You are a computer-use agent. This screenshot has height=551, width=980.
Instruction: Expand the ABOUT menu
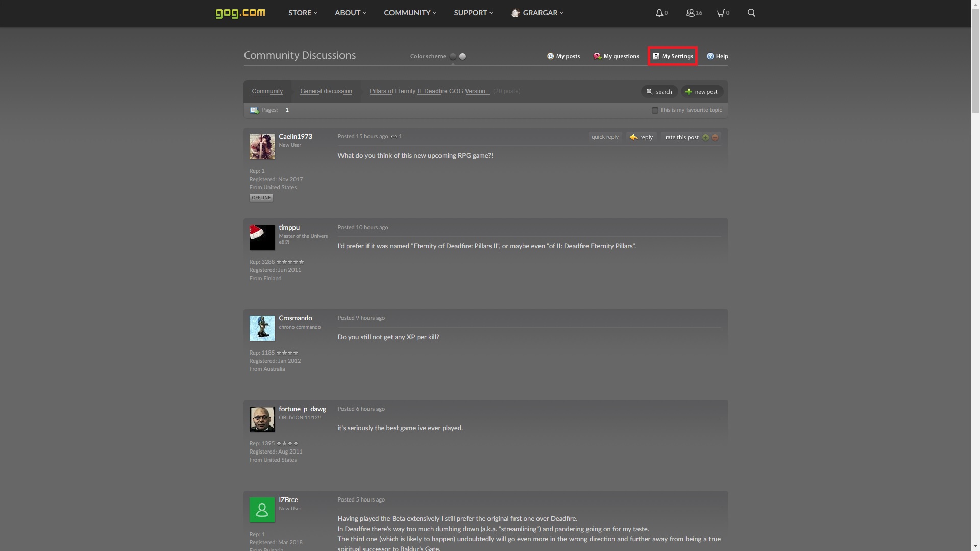tap(350, 13)
